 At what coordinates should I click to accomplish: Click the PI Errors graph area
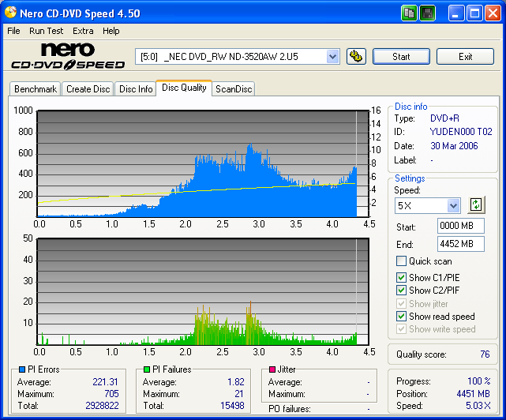point(203,163)
